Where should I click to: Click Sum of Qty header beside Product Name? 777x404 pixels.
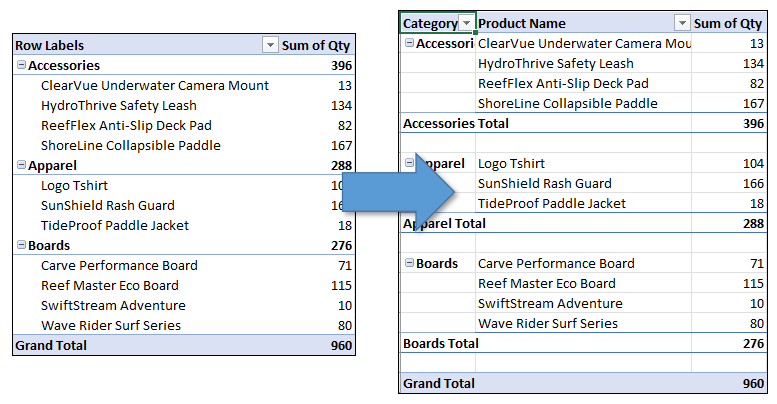point(728,23)
